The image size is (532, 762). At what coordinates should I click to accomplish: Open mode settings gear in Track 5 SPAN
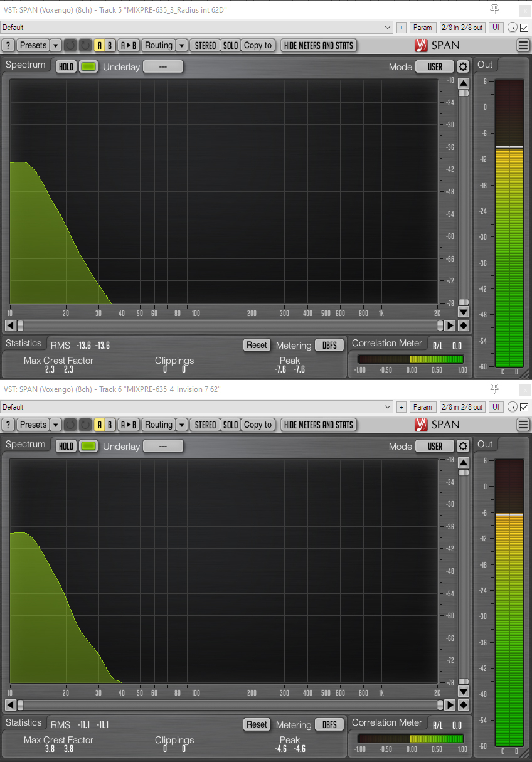[463, 67]
